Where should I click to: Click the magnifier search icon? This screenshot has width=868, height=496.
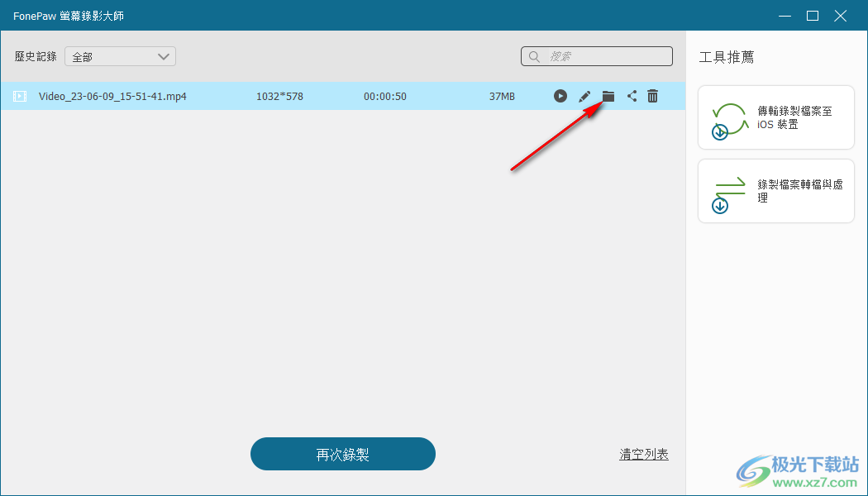click(534, 56)
